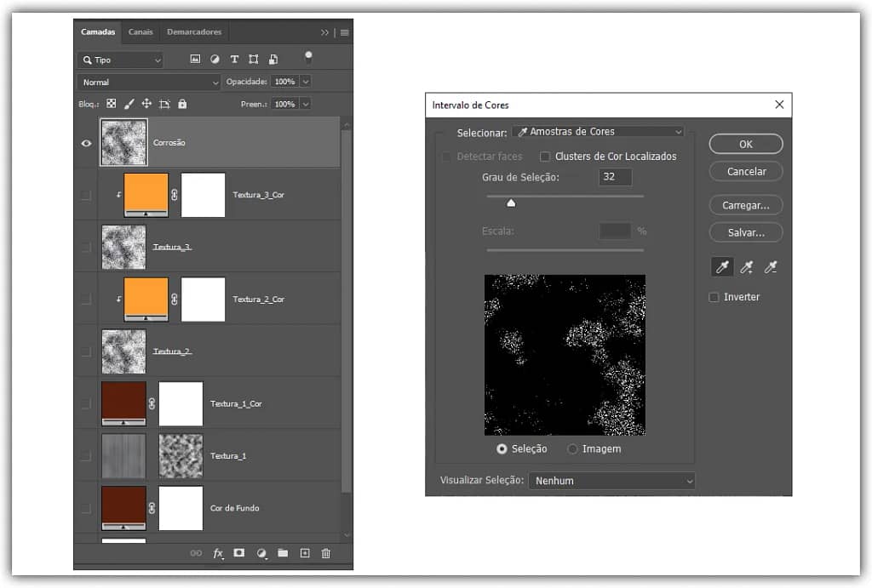Screen dimensions: 872x588
Task: Click the add layer mask icon
Action: pos(239,553)
